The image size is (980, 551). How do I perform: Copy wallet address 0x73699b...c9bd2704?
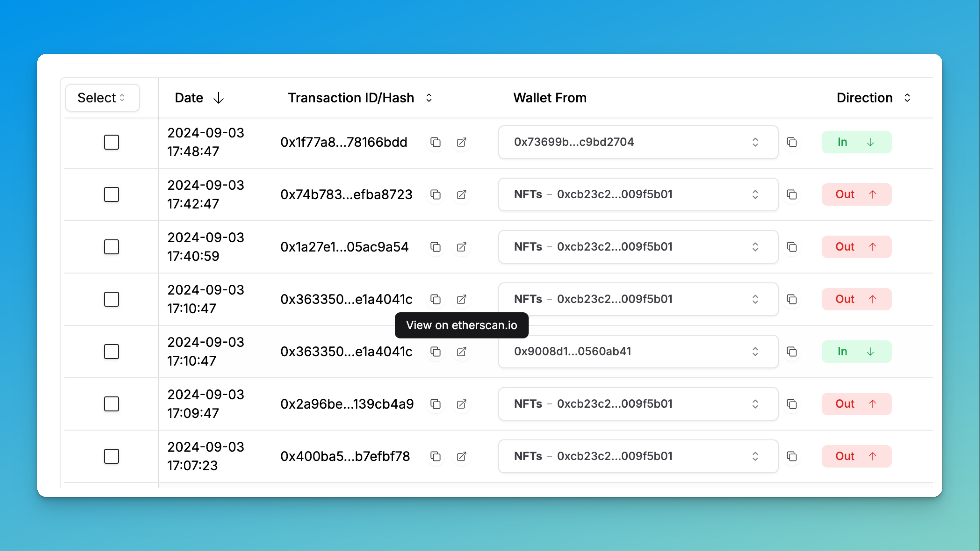(792, 142)
